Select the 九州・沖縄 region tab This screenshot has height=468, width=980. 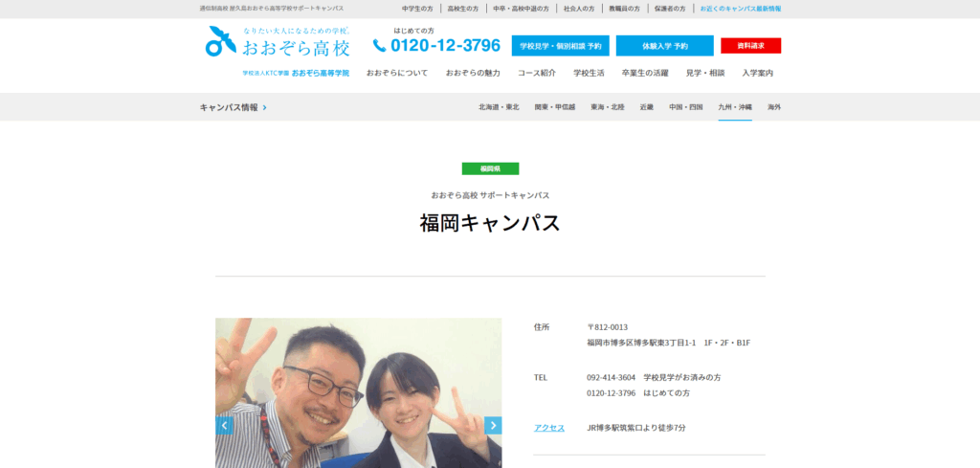click(x=735, y=107)
